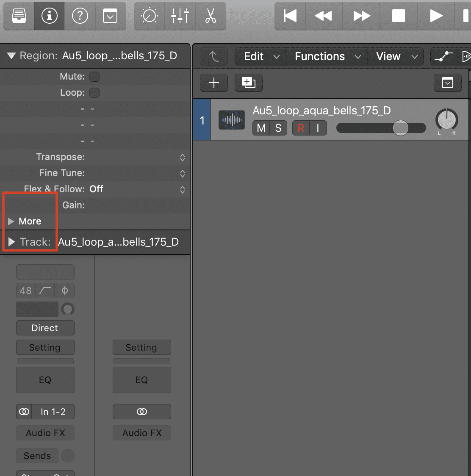Open Smart Controls dial icon
The image size is (471, 476).
150,16
